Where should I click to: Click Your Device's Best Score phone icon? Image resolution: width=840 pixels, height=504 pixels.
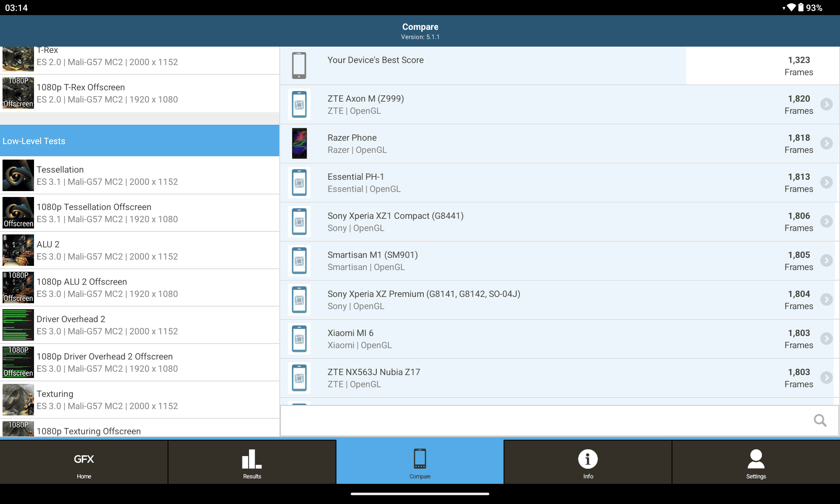pos(299,66)
